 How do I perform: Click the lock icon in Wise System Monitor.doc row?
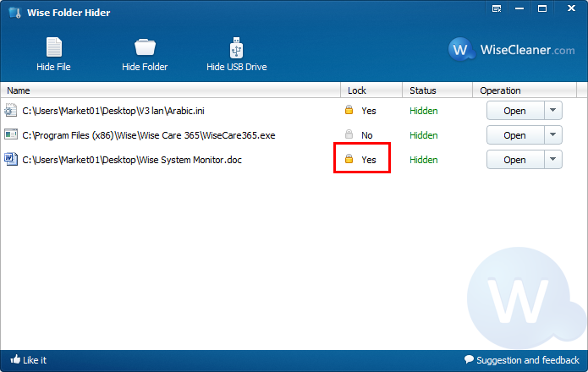pyautogui.click(x=349, y=158)
